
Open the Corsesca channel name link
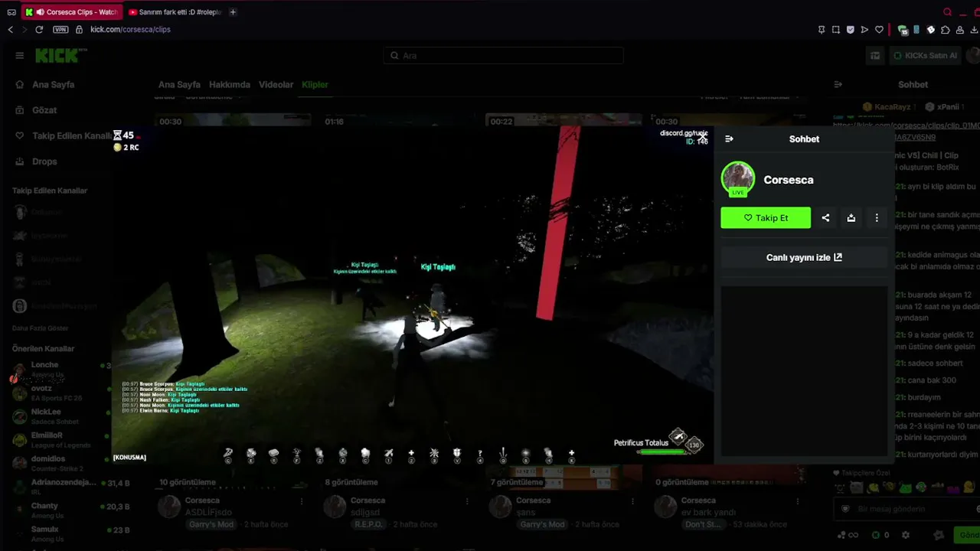pyautogui.click(x=789, y=180)
